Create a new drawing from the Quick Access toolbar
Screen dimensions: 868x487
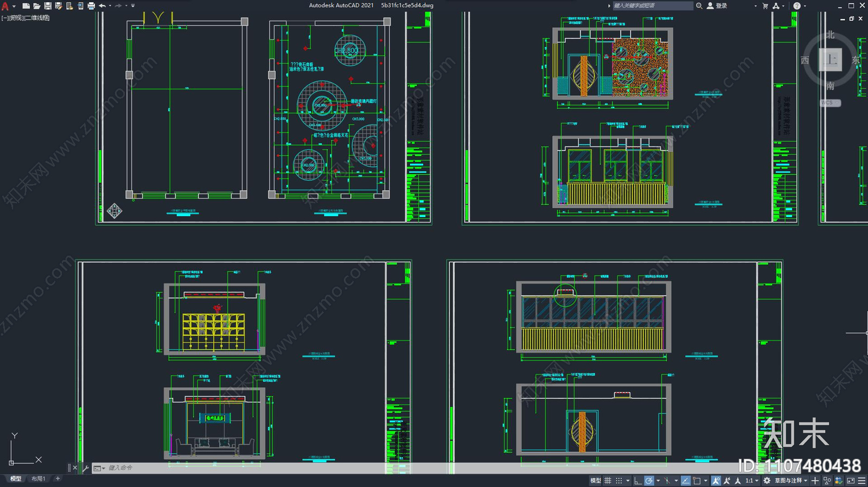25,6
